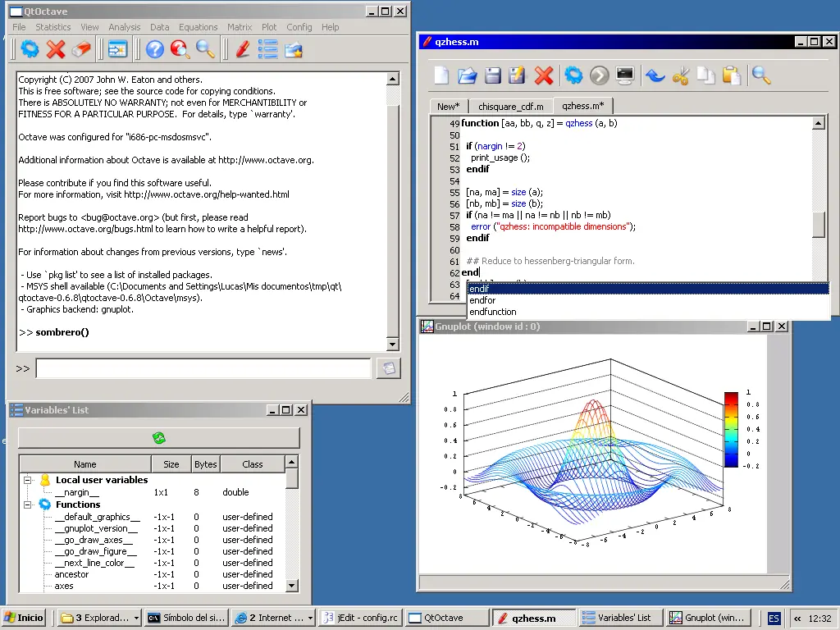The image size is (840, 630).
Task: Undo with the blue curved arrow icon
Action: (655, 75)
